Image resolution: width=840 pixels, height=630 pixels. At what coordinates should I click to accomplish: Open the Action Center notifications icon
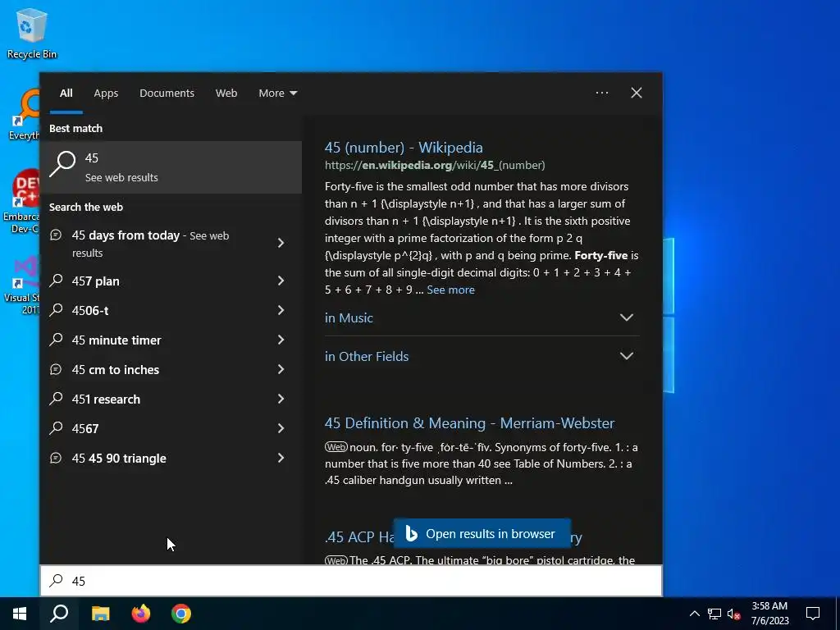point(813,614)
